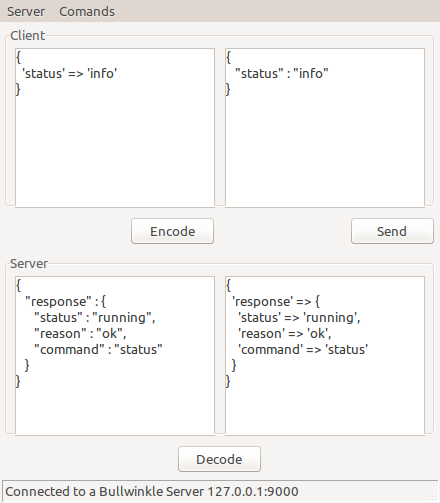Click the "command" : "status" line

[98, 350]
